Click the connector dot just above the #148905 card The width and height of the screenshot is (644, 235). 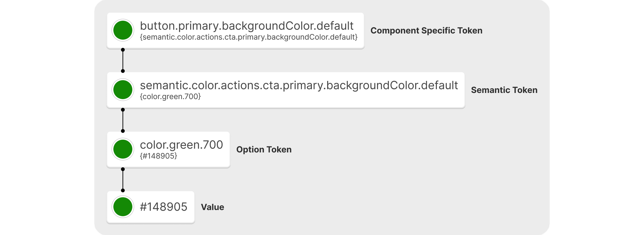(123, 190)
